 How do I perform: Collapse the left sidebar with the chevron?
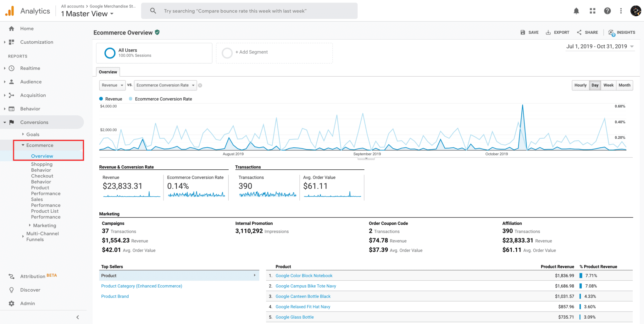click(x=78, y=317)
